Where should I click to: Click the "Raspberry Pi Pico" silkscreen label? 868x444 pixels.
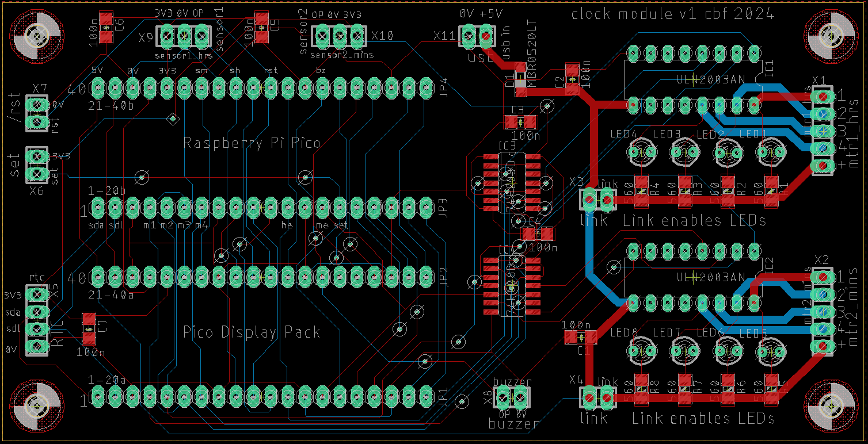point(252,143)
